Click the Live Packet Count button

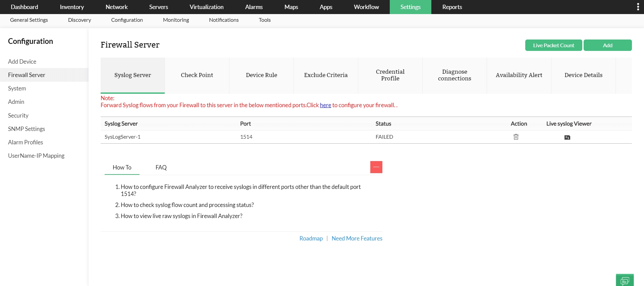pyautogui.click(x=553, y=45)
